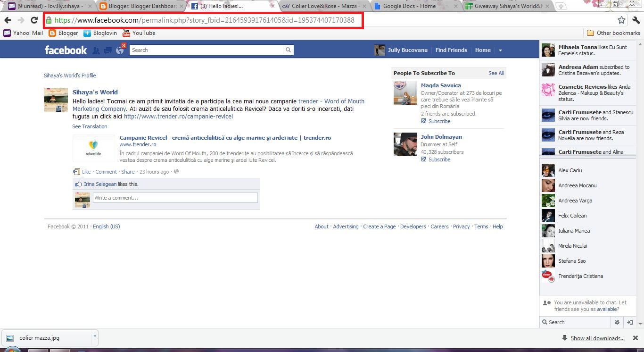Like the post
This screenshot has width=644, height=352.
click(86, 172)
